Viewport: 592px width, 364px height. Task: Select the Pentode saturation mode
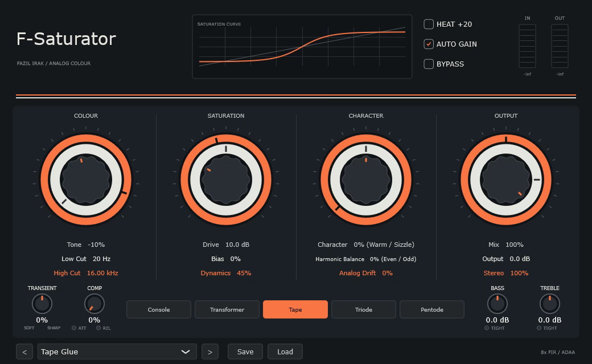[432, 309]
